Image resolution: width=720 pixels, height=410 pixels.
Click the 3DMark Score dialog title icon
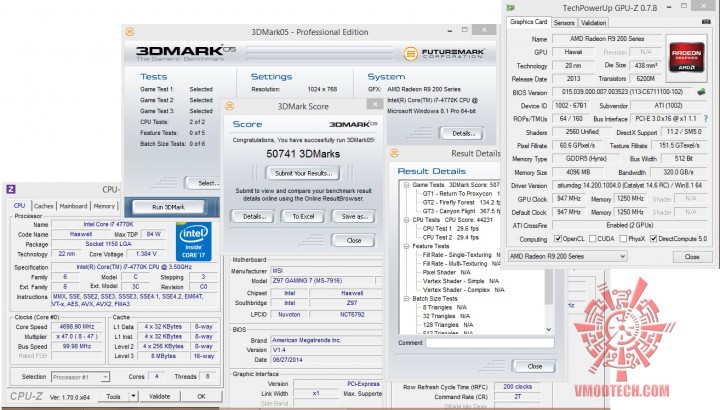tap(230, 106)
